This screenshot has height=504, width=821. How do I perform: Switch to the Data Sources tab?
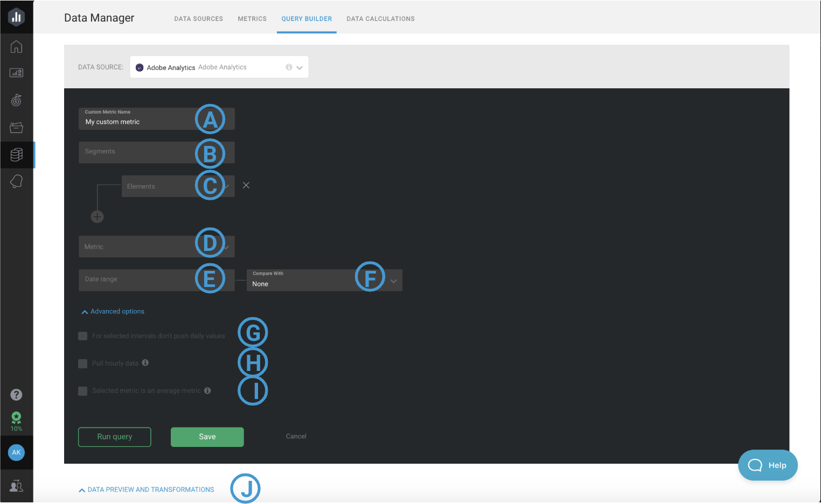pyautogui.click(x=199, y=19)
